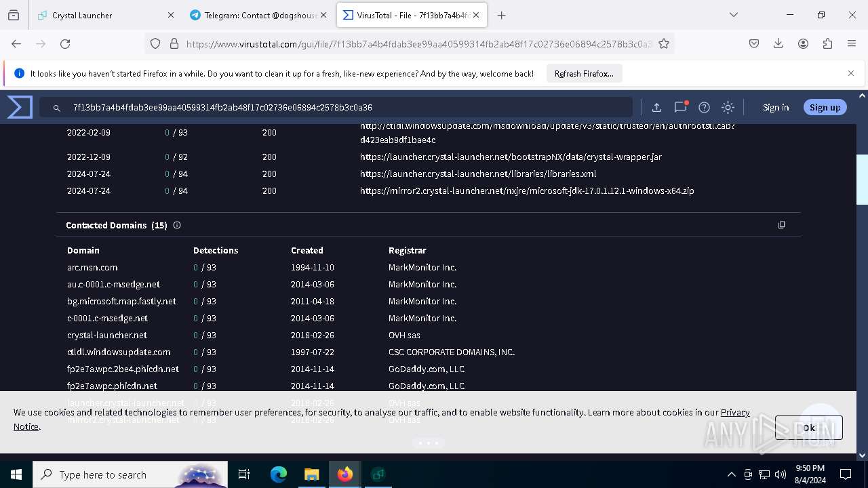Open File Explorer from the taskbar

point(311,474)
